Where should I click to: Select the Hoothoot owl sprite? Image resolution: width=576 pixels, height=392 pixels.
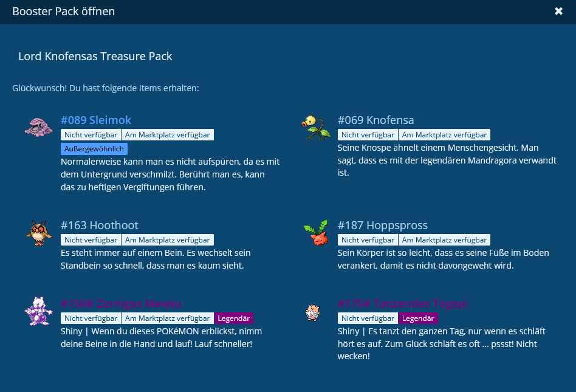(x=39, y=232)
